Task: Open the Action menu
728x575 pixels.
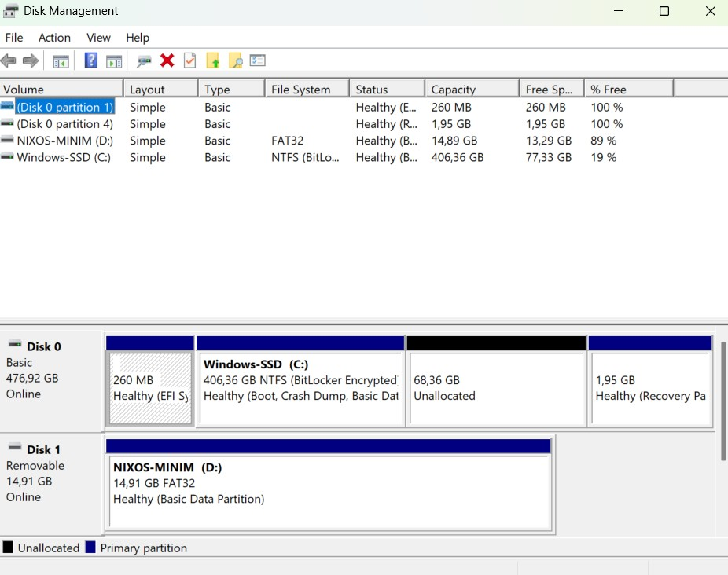Action: coord(54,38)
